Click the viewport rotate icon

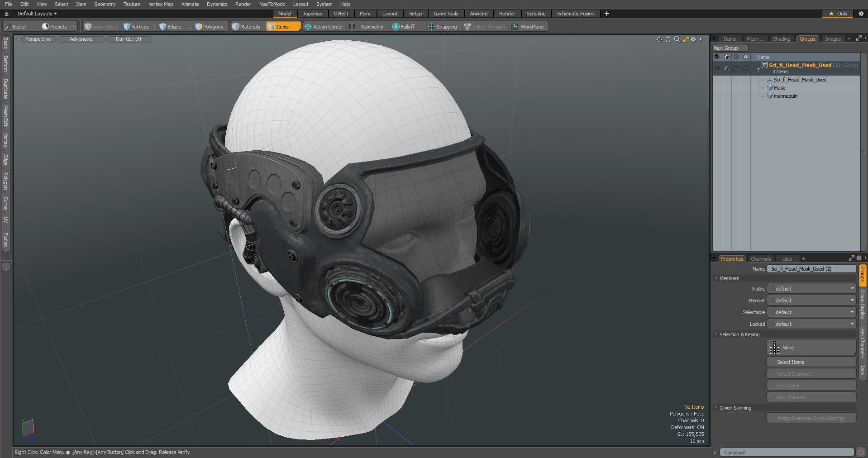668,39
